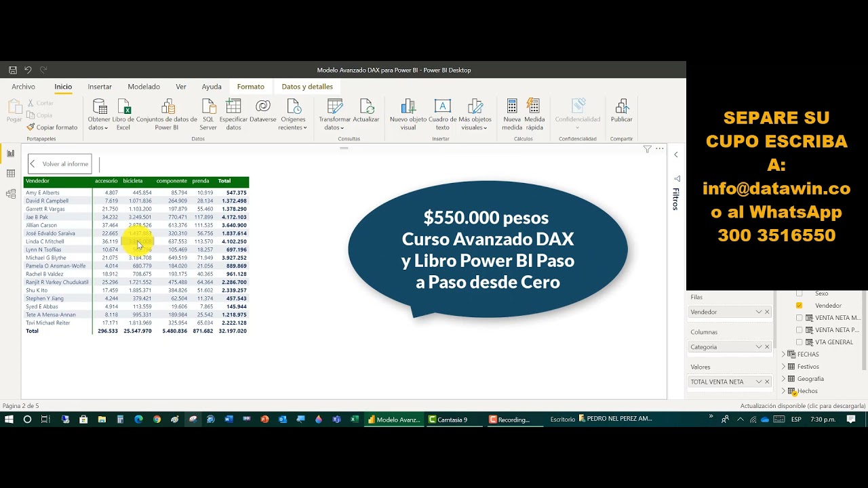The image size is (868, 488).
Task: Check the Sexo field checkbox
Action: click(799, 293)
